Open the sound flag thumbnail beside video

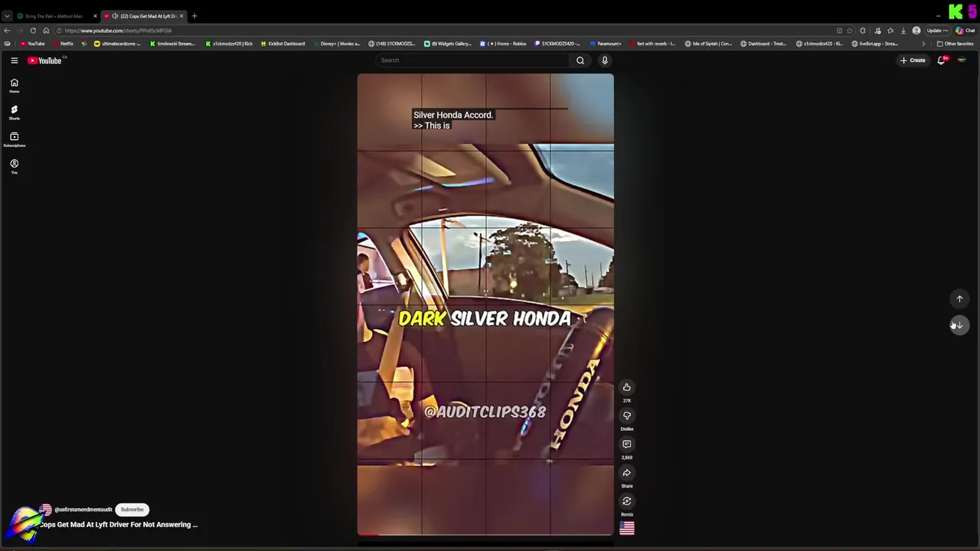(626, 528)
